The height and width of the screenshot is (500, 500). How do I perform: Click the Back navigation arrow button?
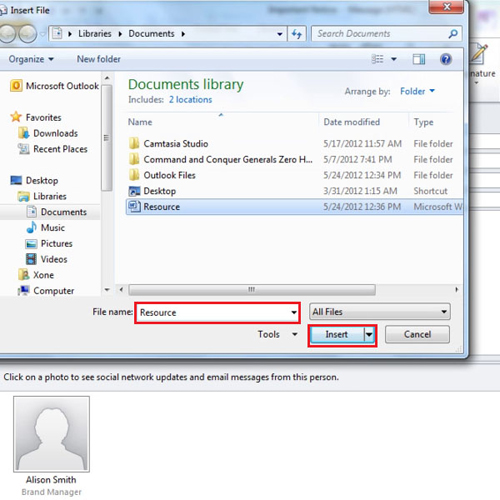click(7, 34)
